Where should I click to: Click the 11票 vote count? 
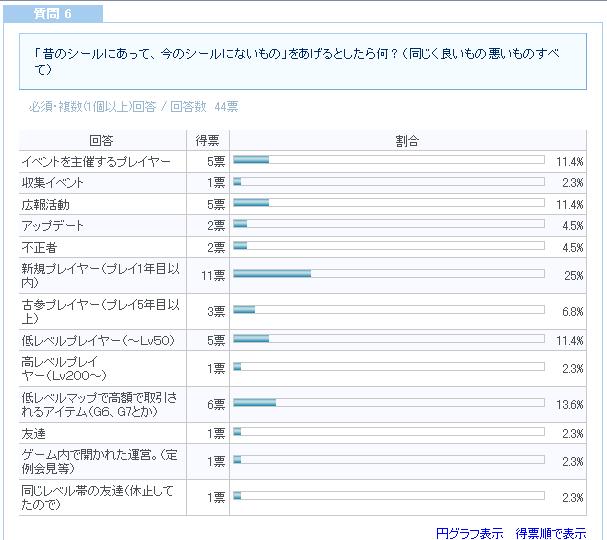click(213, 276)
